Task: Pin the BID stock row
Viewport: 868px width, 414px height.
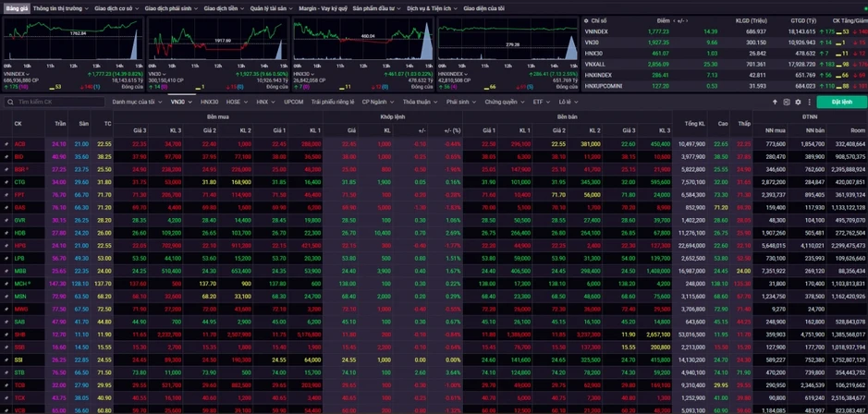Action: (x=6, y=156)
